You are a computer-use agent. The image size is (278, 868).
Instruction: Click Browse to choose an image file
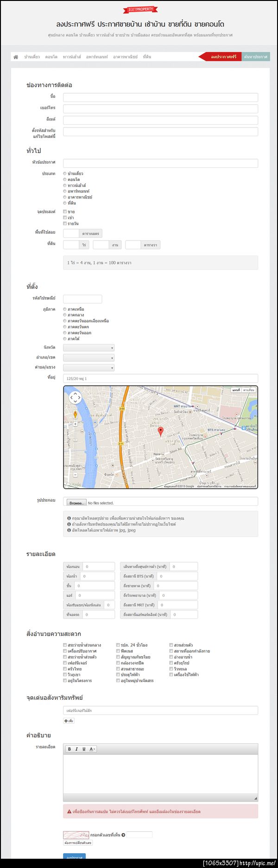click(x=76, y=503)
